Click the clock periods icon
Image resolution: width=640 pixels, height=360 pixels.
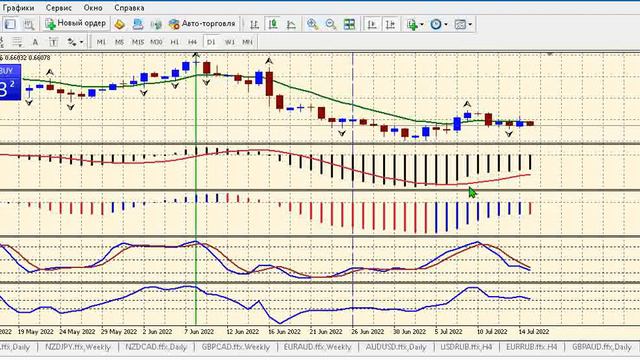coord(436,24)
